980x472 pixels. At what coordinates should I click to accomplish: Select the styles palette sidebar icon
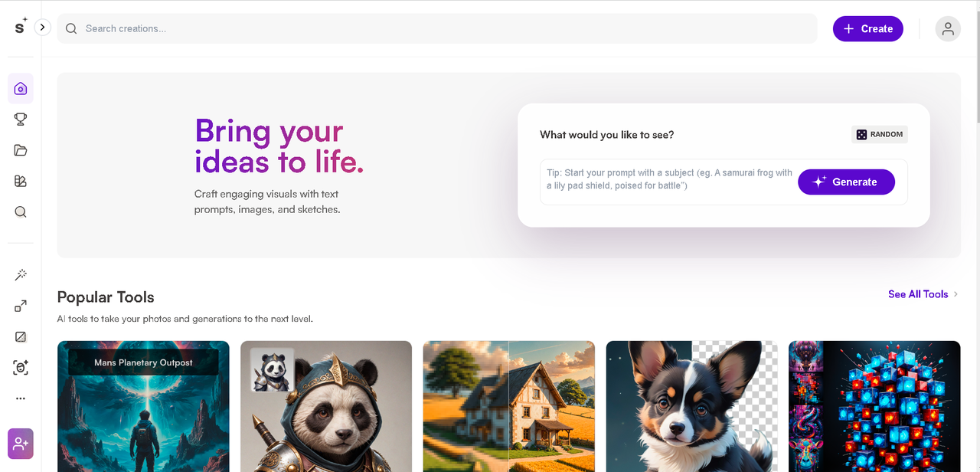click(21, 181)
